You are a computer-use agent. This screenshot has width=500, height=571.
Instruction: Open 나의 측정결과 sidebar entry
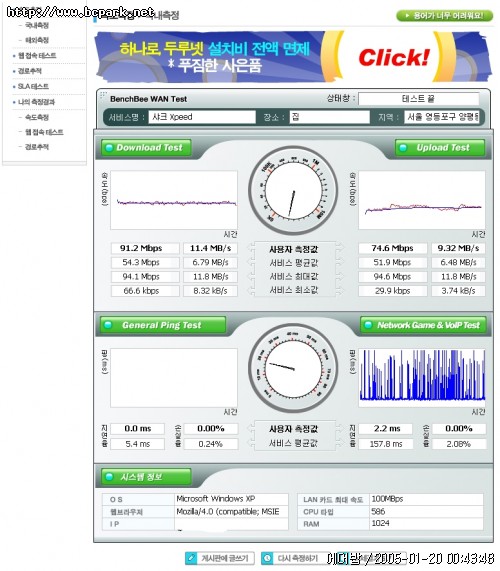(36, 102)
